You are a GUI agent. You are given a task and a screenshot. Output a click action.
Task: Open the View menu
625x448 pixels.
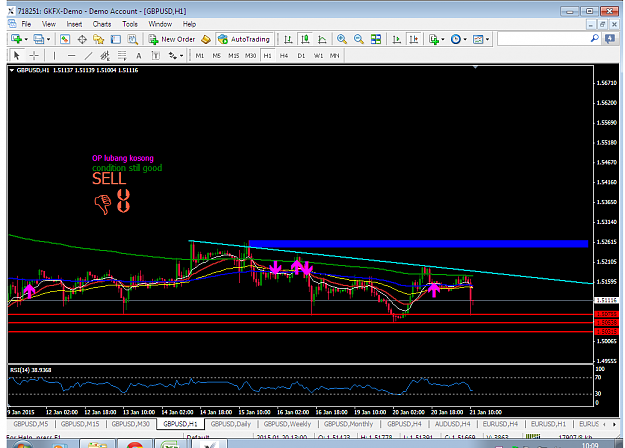tap(49, 24)
